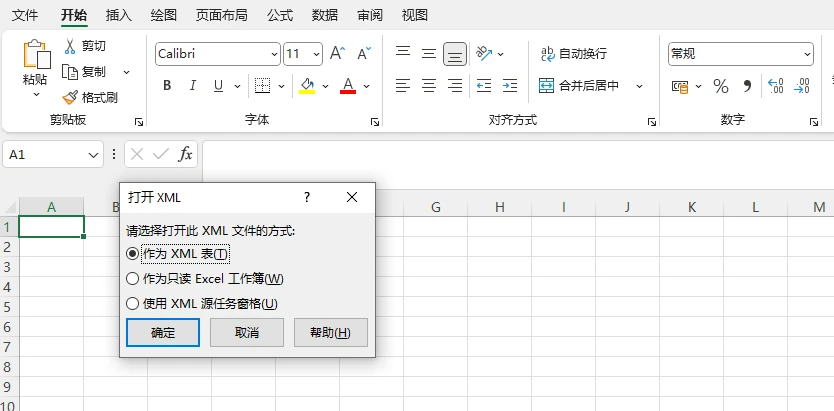Align text to the top
834x411 pixels.
tap(403, 53)
